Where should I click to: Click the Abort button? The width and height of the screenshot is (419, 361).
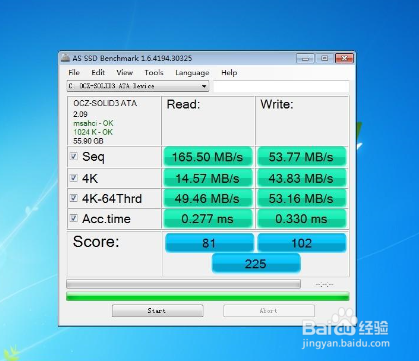click(x=269, y=311)
